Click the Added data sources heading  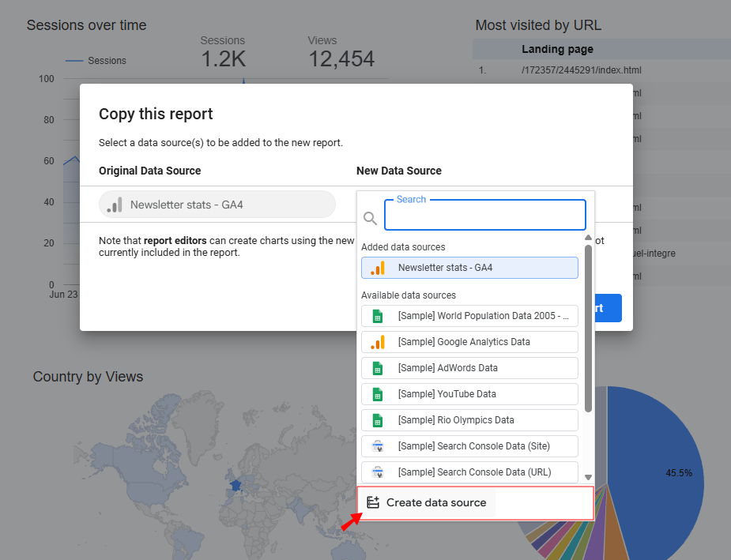pyautogui.click(x=403, y=247)
